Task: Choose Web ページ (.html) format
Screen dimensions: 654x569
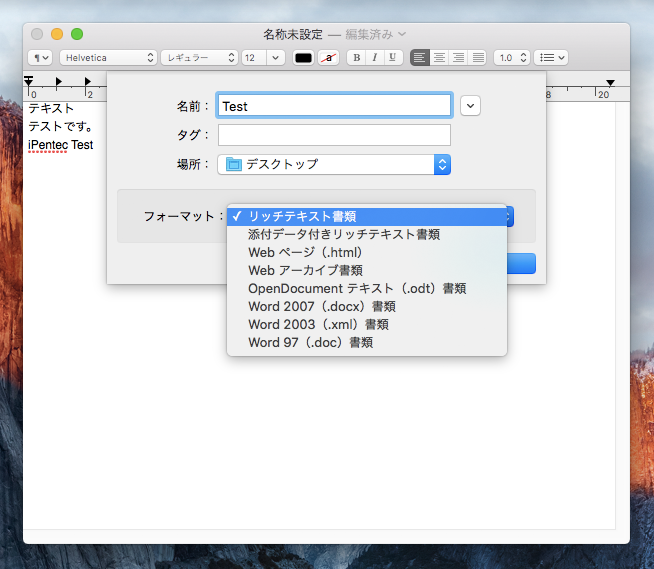Action: point(367,252)
